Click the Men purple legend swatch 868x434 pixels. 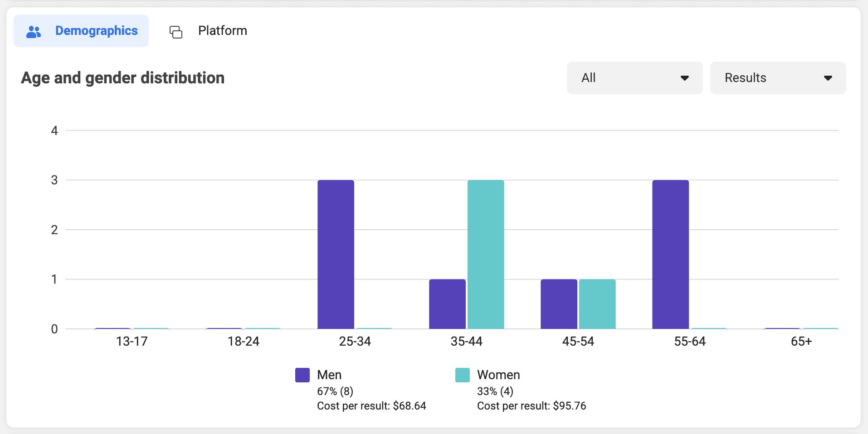pyautogui.click(x=302, y=375)
